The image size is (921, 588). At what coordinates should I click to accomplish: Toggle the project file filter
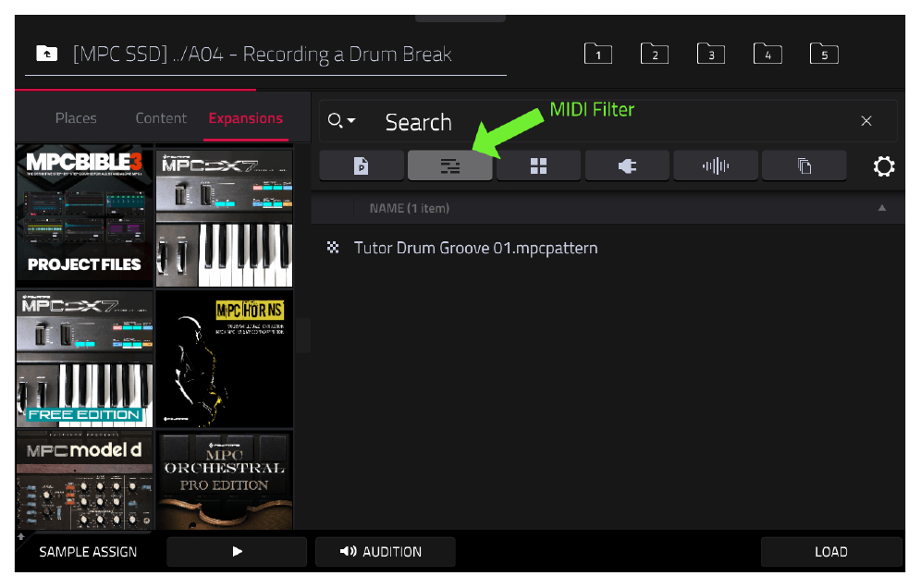(x=362, y=165)
